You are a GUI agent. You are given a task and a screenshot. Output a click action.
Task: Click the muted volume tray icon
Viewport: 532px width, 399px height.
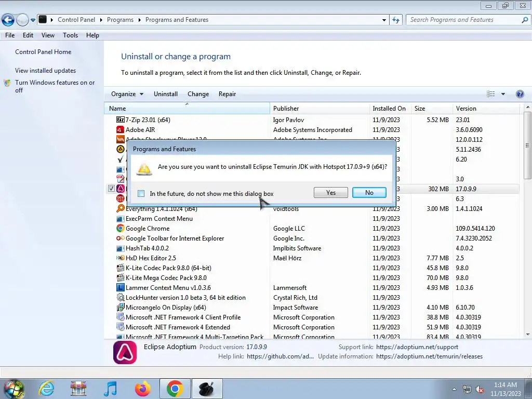[480, 389]
